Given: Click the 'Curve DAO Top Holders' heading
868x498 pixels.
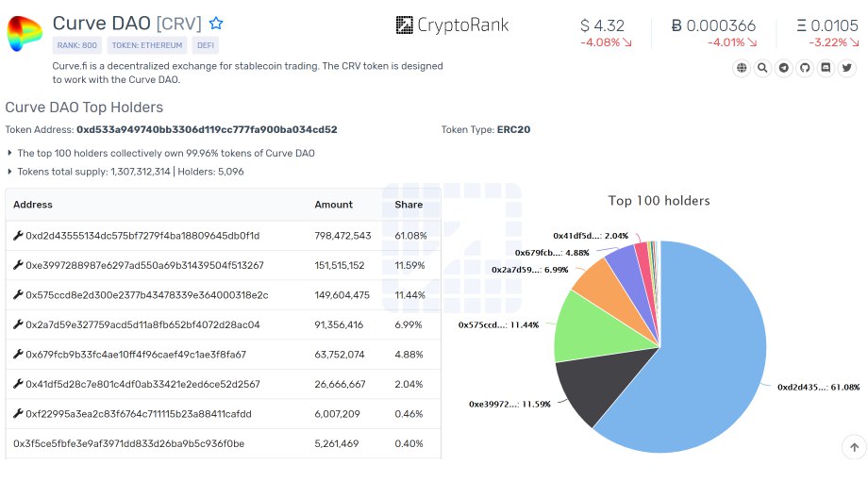Looking at the screenshot, I should click(84, 108).
